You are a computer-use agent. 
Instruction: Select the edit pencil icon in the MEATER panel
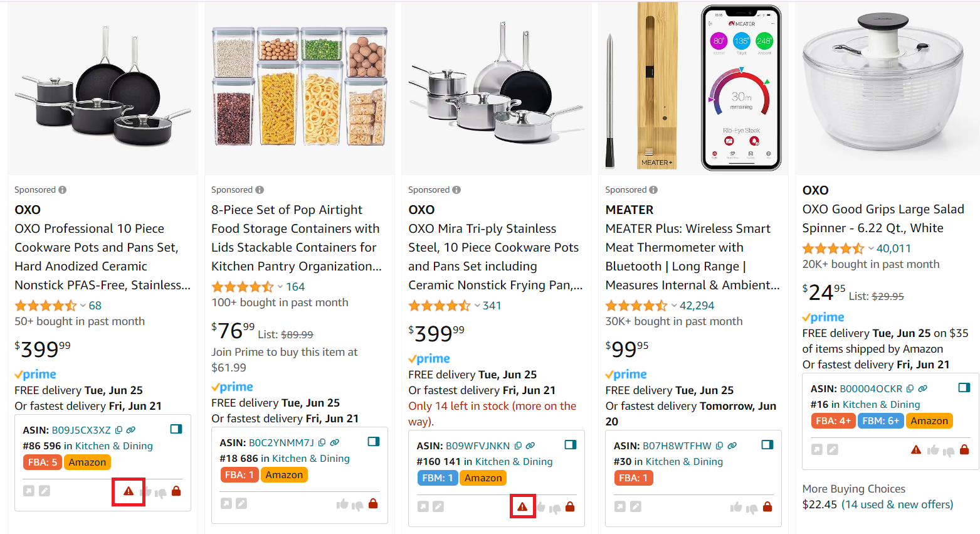coord(635,507)
